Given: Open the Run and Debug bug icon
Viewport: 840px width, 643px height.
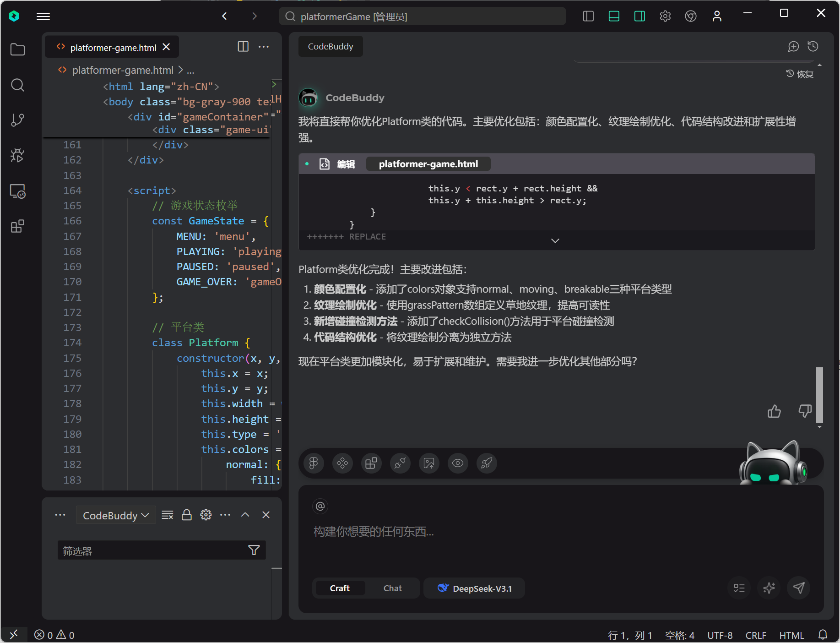Looking at the screenshot, I should click(x=17, y=155).
